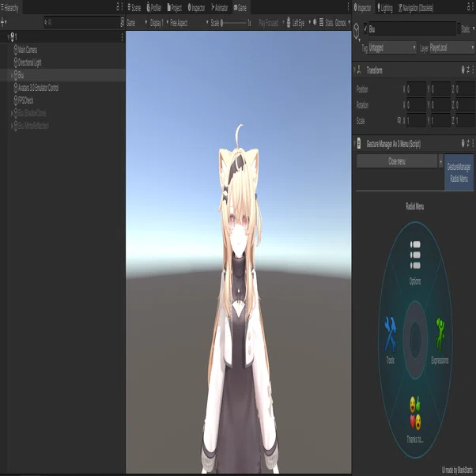Collapse the Transform component foldout
This screenshot has width=476, height=476.
(354, 70)
